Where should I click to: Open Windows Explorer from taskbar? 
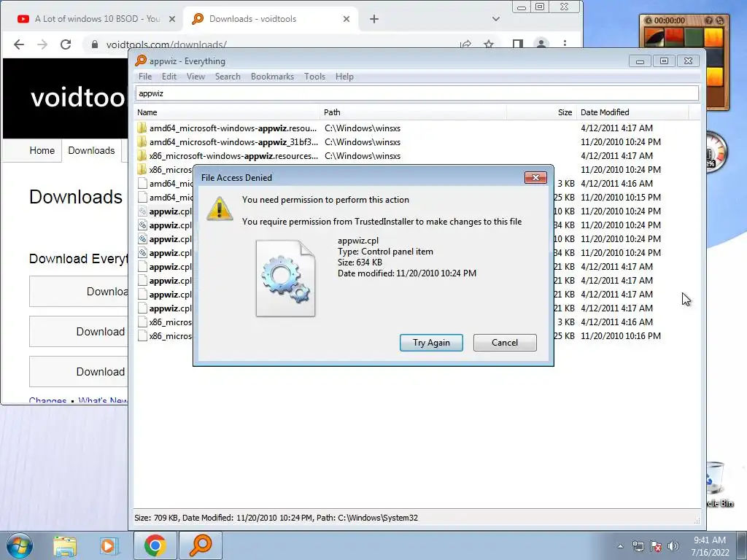pyautogui.click(x=65, y=545)
